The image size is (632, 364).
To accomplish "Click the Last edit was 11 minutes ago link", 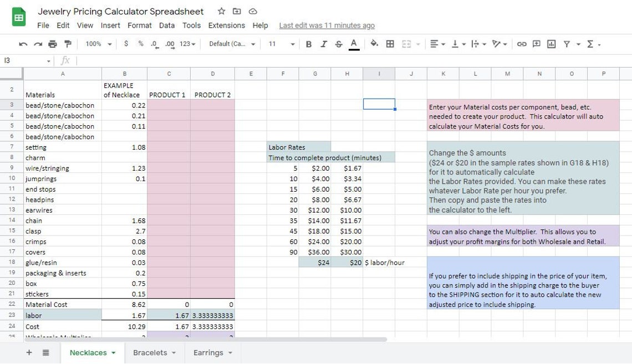I will pos(327,25).
